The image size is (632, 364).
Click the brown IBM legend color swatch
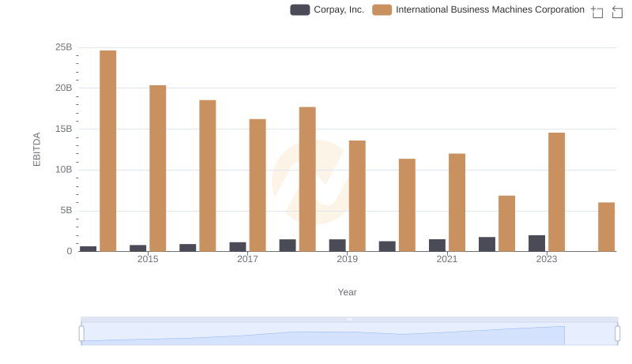382,9
